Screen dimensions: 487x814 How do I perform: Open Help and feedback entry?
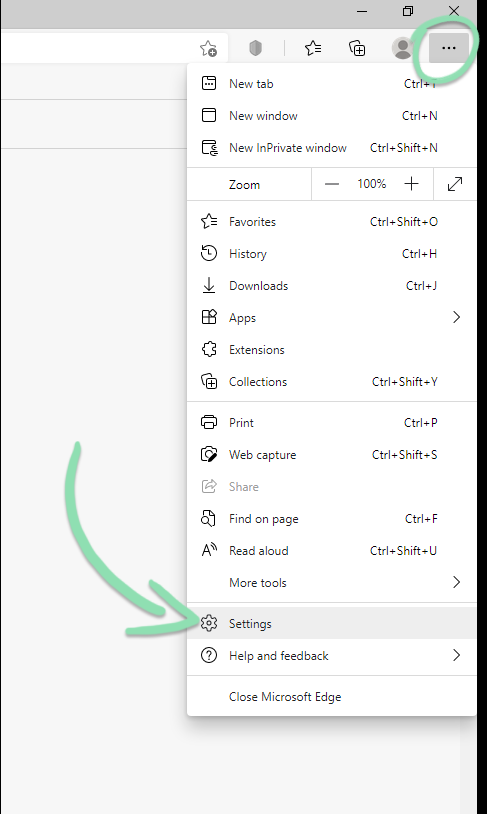tap(331, 656)
